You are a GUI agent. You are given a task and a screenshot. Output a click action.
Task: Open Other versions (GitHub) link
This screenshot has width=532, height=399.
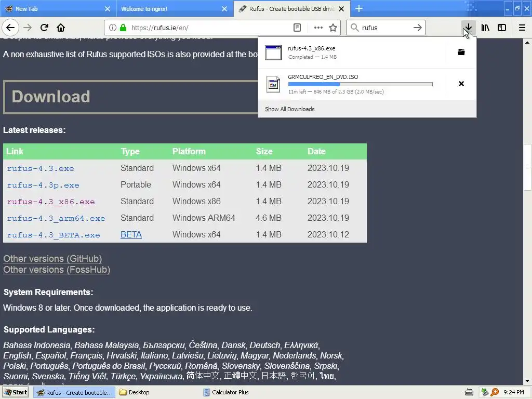[52, 259]
